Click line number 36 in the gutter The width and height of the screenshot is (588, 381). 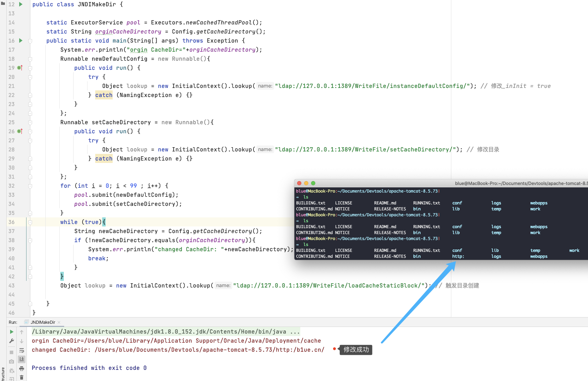pos(12,222)
